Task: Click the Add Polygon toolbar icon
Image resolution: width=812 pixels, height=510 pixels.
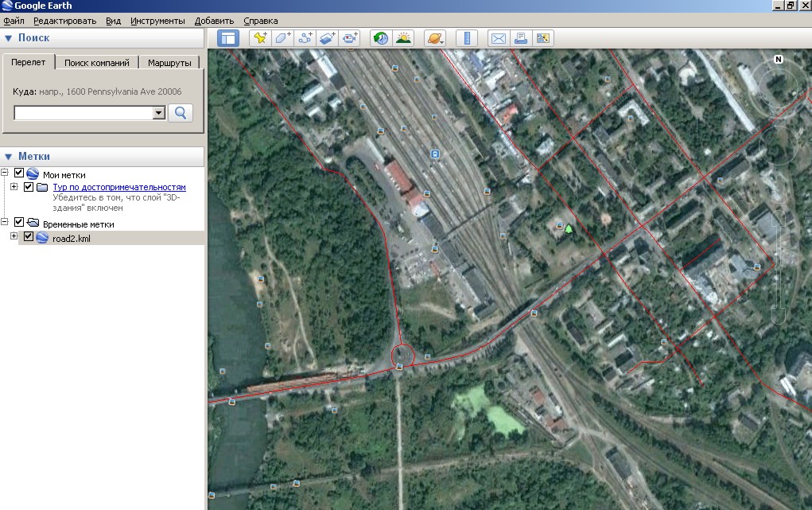Action: coord(283,37)
